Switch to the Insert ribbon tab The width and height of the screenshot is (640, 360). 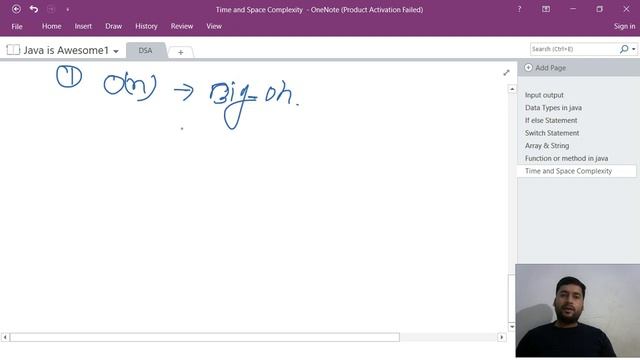[x=83, y=26]
